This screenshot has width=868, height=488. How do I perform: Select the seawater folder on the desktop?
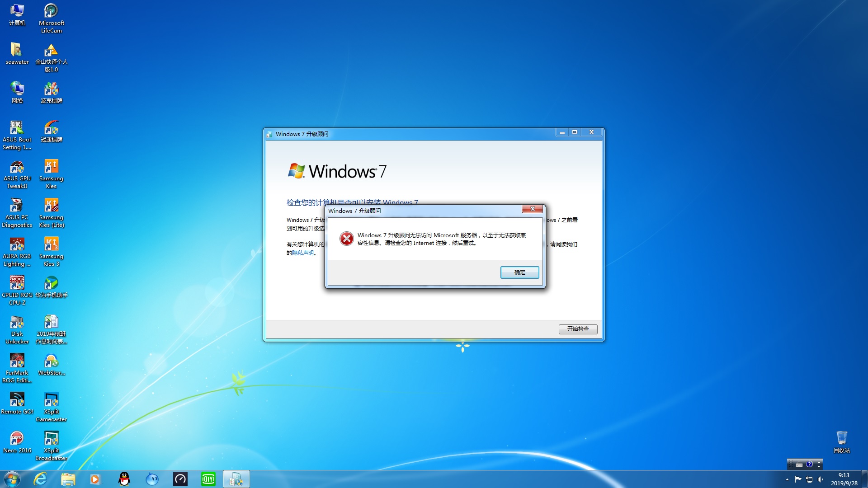(x=17, y=53)
